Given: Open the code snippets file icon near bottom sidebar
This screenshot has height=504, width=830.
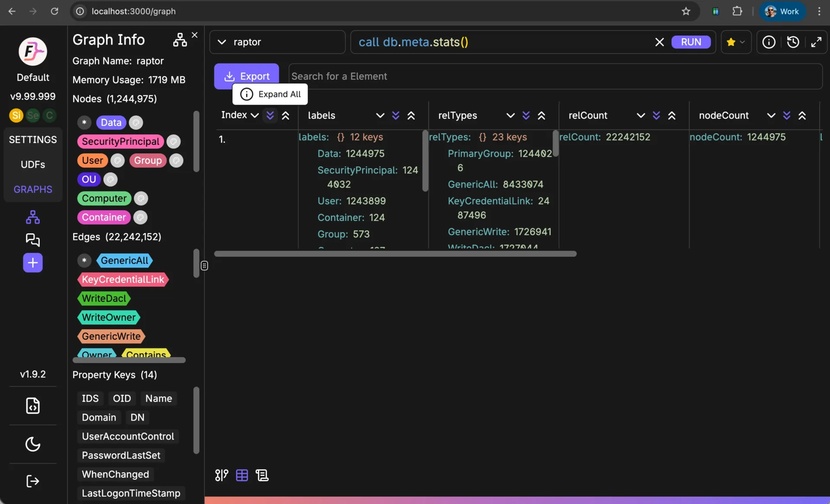Looking at the screenshot, I should point(32,406).
